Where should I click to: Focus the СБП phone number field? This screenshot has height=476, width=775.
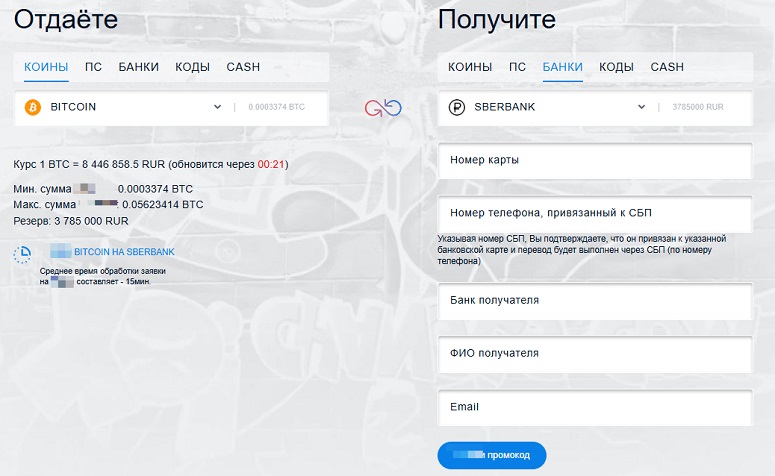[594, 213]
